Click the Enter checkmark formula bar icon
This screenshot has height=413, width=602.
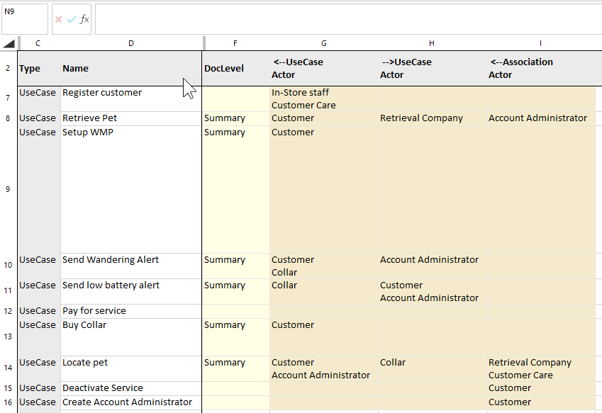click(71, 19)
